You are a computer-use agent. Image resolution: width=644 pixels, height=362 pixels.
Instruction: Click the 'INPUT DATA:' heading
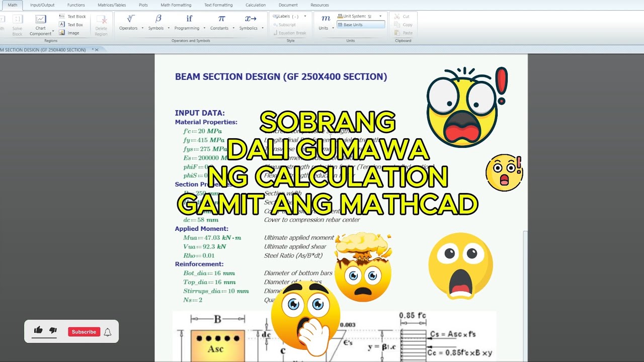click(x=200, y=113)
